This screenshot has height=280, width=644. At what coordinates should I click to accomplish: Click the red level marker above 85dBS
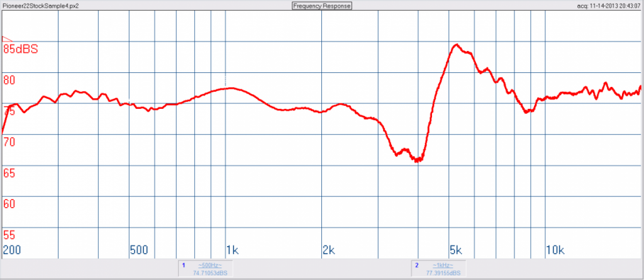tap(8, 38)
